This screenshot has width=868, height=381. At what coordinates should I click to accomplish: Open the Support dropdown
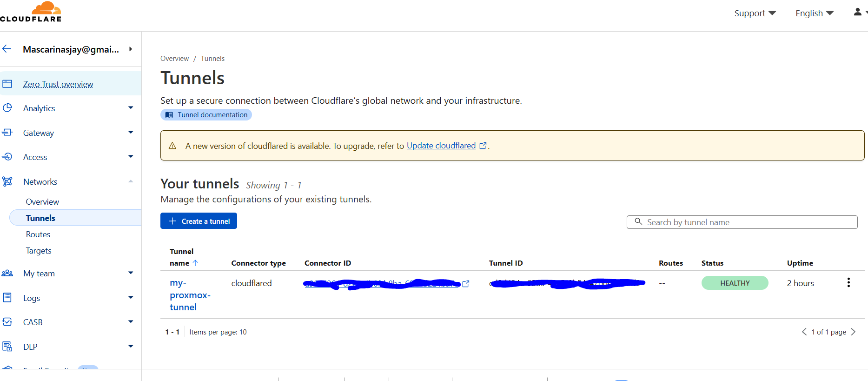[755, 13]
